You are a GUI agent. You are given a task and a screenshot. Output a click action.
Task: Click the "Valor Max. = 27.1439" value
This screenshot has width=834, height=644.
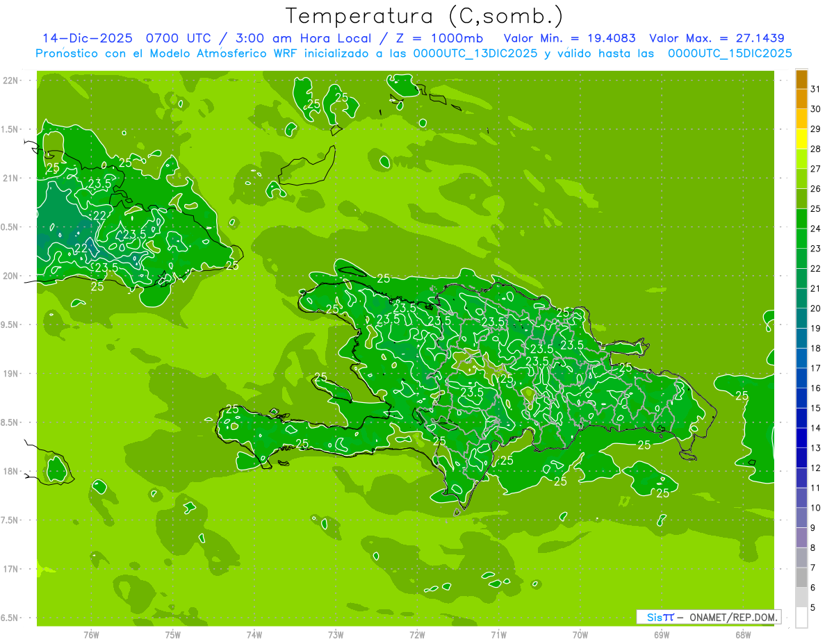[717, 38]
